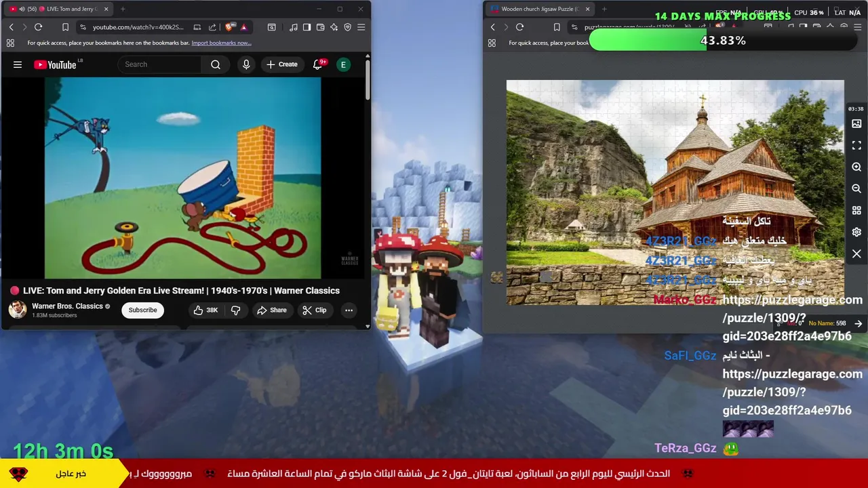The height and width of the screenshot is (488, 868).
Task: Reload the puzzlegarage page
Action: tap(519, 27)
